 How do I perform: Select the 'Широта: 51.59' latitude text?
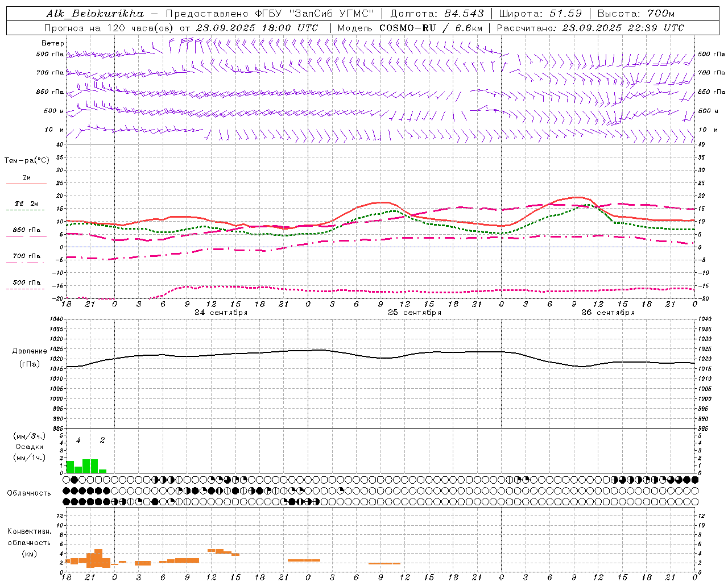(x=540, y=14)
